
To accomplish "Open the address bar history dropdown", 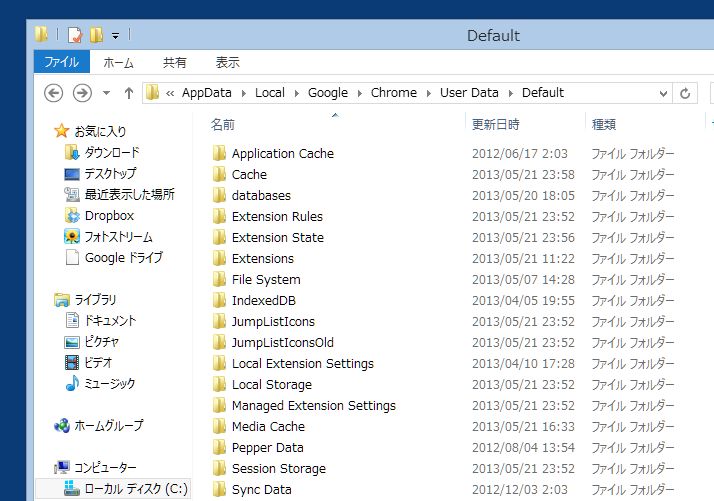I will [663, 93].
